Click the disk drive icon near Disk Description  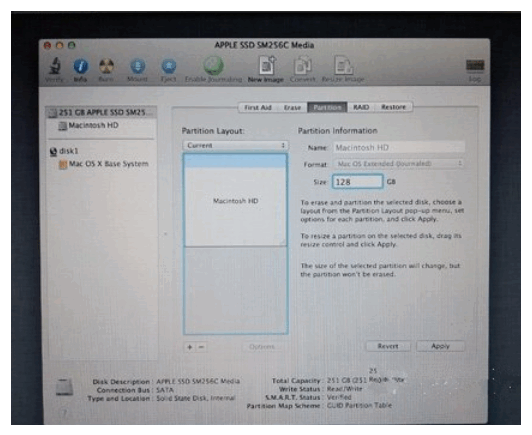pyautogui.click(x=64, y=387)
